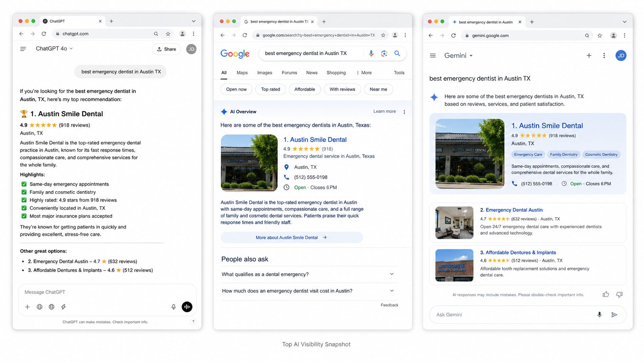Apply the "With reviews" filter chip in Google
644x362 pixels.
(x=342, y=90)
